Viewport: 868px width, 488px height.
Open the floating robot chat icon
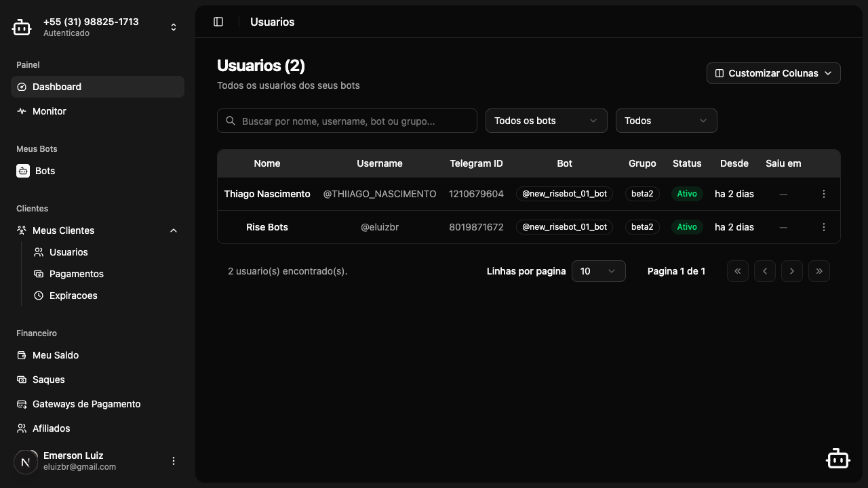[x=838, y=458]
